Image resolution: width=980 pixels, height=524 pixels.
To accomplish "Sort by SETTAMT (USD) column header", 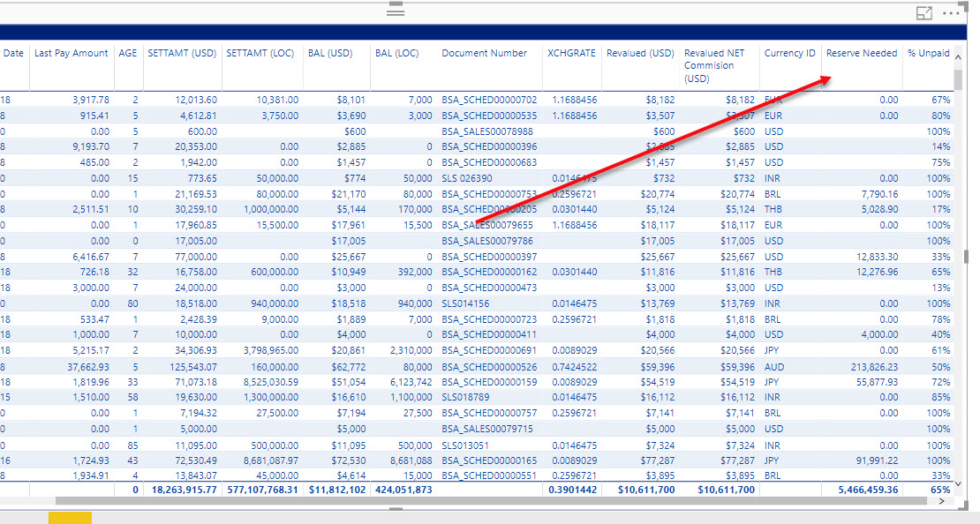I will [x=182, y=53].
